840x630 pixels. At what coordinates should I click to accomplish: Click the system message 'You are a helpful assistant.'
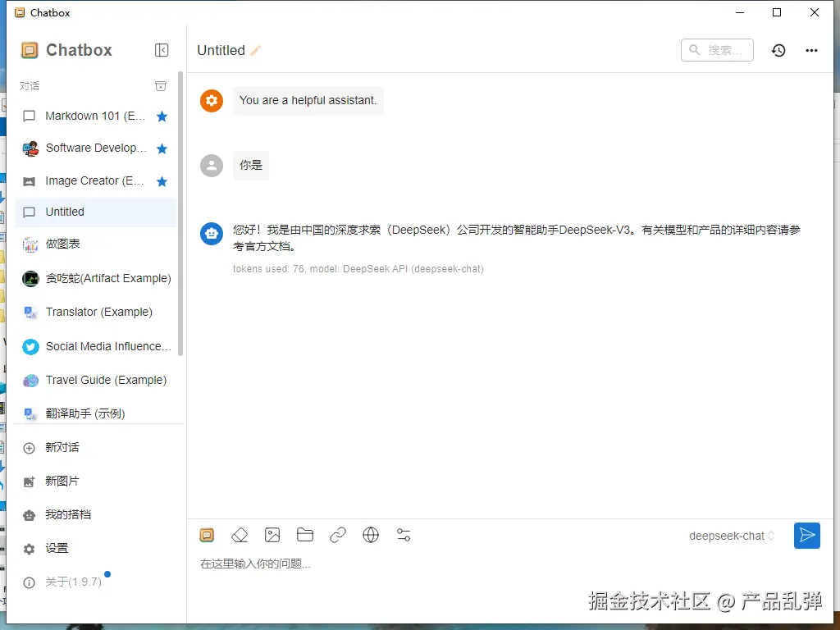click(x=308, y=101)
